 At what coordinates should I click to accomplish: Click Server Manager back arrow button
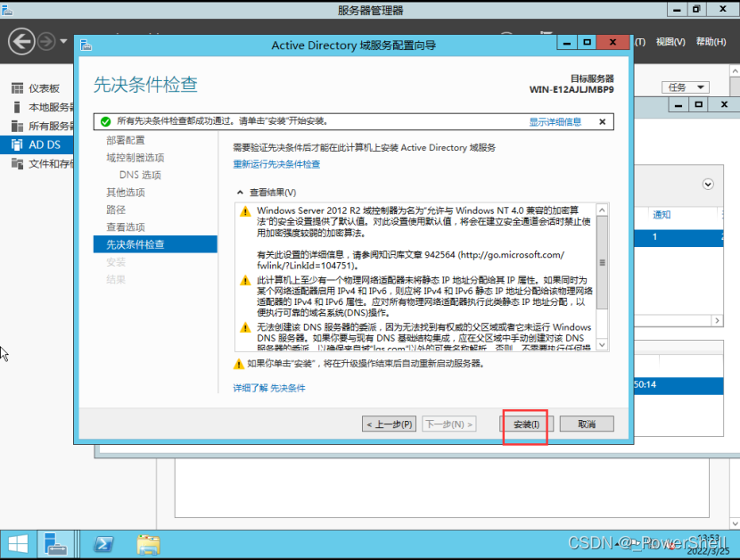[x=21, y=42]
